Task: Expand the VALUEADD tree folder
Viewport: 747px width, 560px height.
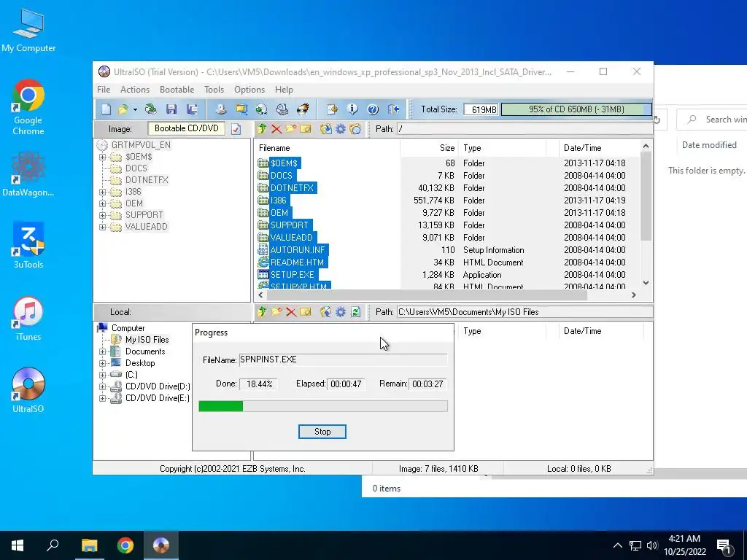Action: tap(102, 227)
